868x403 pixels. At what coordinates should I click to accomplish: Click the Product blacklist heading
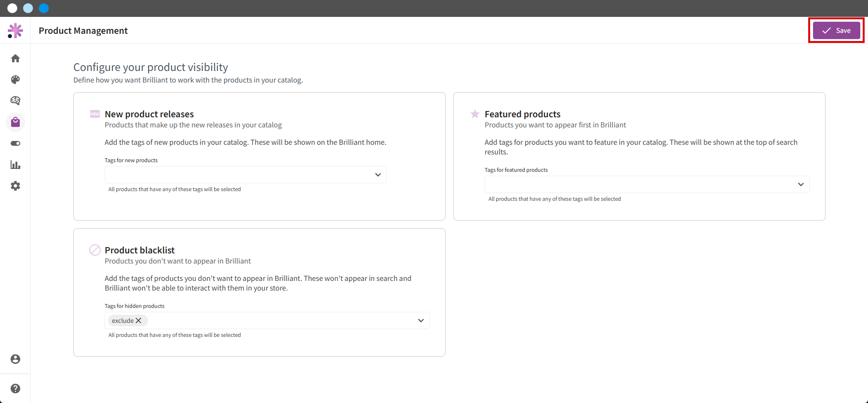[x=140, y=250]
